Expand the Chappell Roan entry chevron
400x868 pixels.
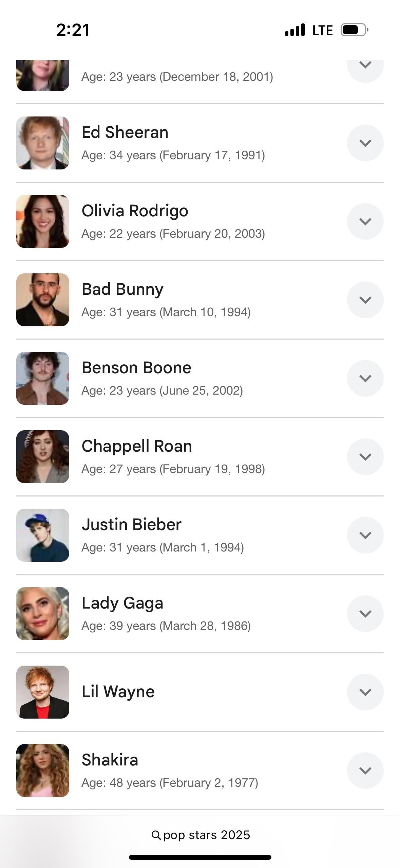365,457
